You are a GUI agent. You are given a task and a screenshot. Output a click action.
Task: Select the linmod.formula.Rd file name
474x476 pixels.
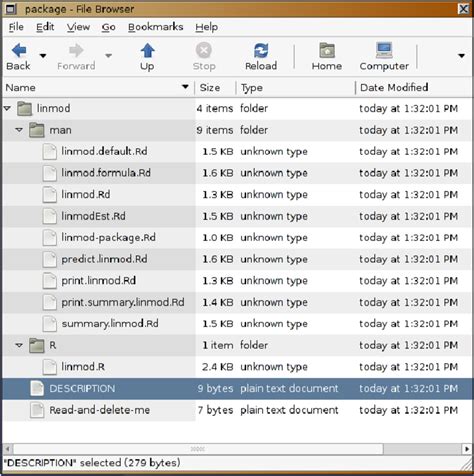tap(106, 173)
